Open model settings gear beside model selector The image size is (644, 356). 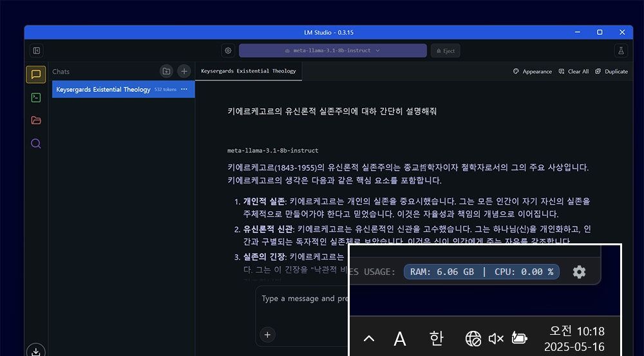coord(228,50)
